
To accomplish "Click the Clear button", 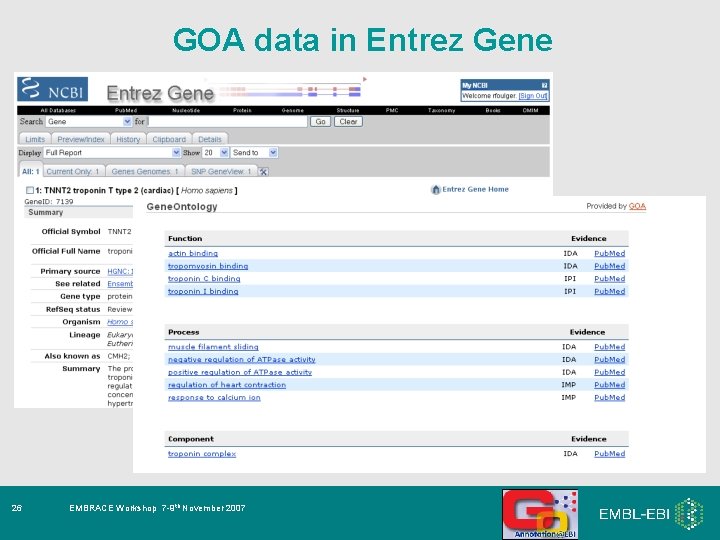I will tap(348, 122).
